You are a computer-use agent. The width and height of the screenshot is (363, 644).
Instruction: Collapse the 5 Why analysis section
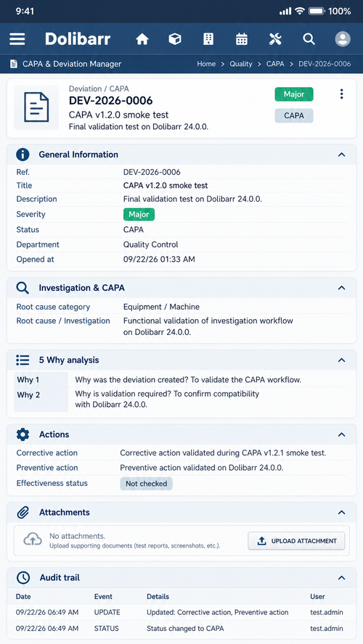coord(341,360)
